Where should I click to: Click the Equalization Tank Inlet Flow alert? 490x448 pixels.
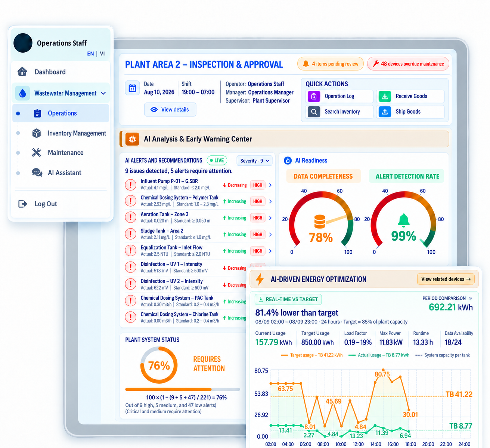198,251
